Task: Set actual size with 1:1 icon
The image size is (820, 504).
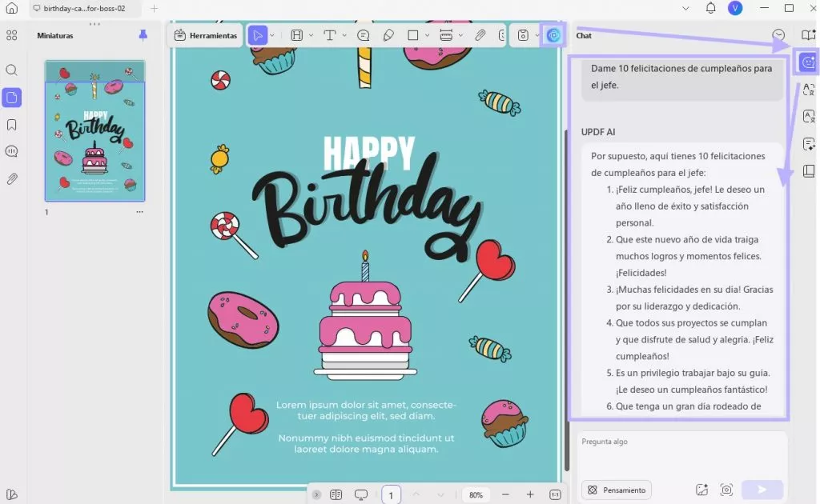Action: point(556,494)
